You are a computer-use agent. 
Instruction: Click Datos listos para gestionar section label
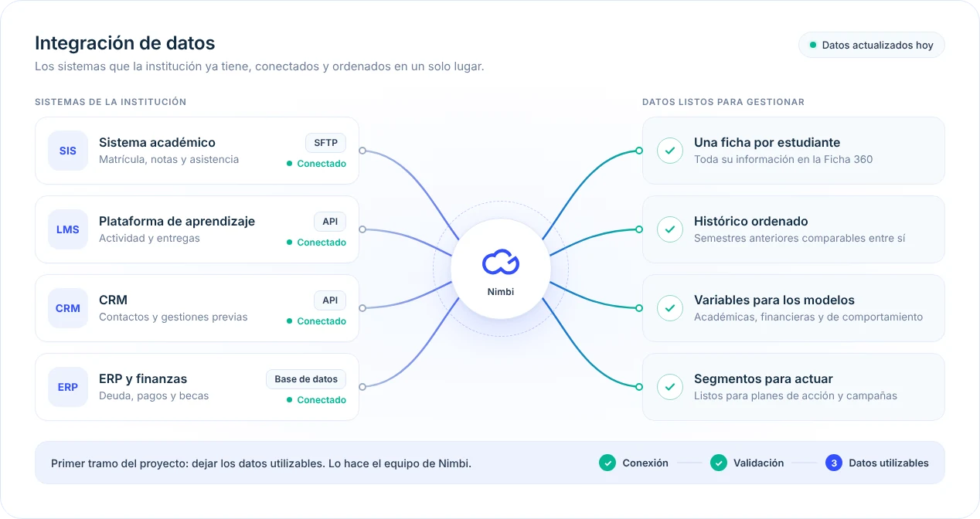[723, 102]
